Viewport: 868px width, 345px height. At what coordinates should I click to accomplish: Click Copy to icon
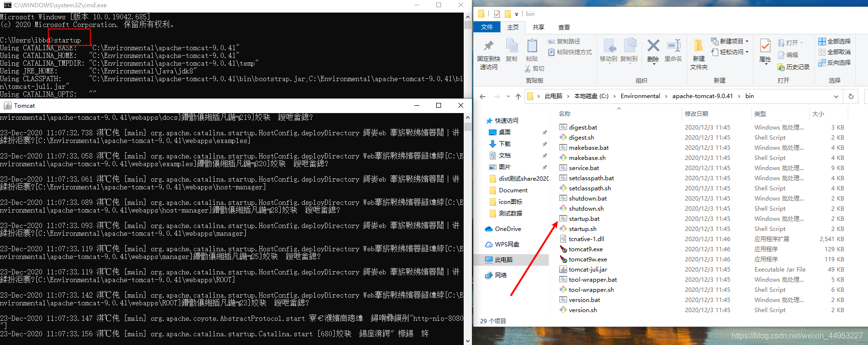point(629,46)
